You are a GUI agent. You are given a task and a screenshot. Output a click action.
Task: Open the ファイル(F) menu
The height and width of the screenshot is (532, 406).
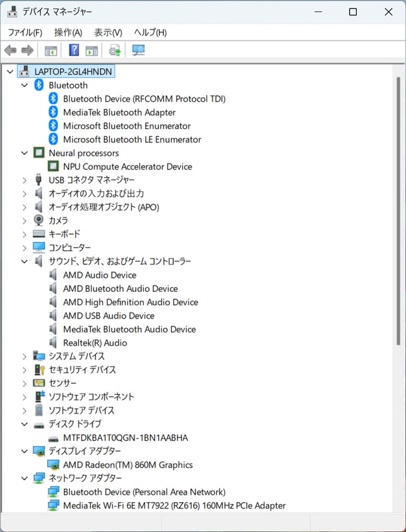coord(25,33)
